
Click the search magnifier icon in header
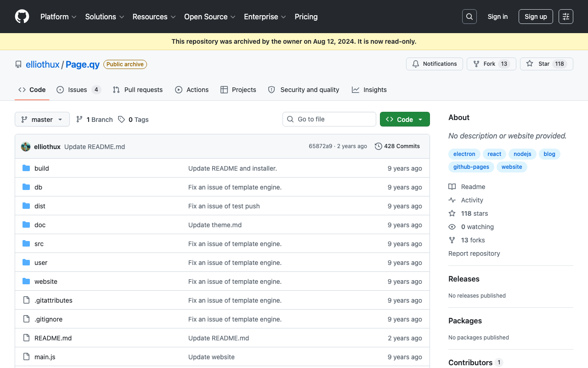point(469,17)
